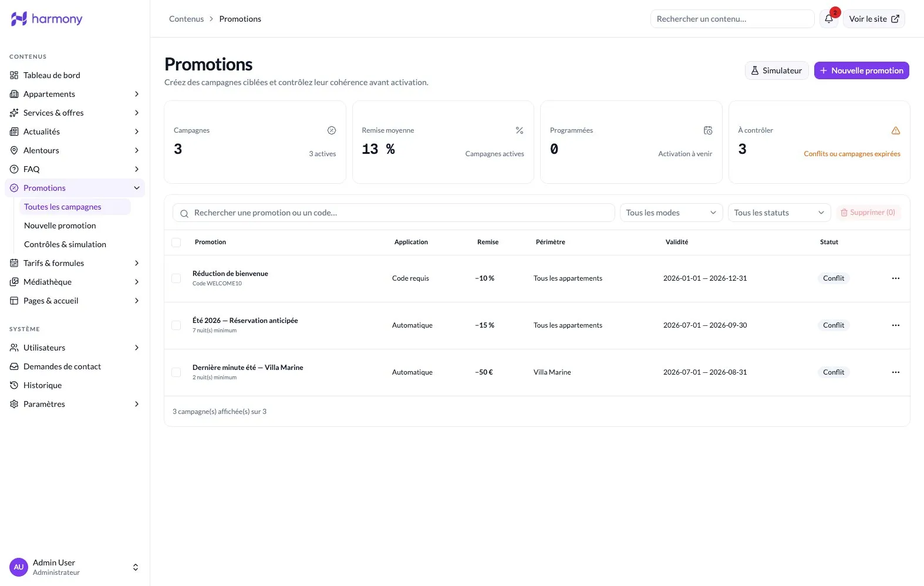Open actions menu for Été 2026 promotion
The height and width of the screenshot is (586, 924).
896,325
